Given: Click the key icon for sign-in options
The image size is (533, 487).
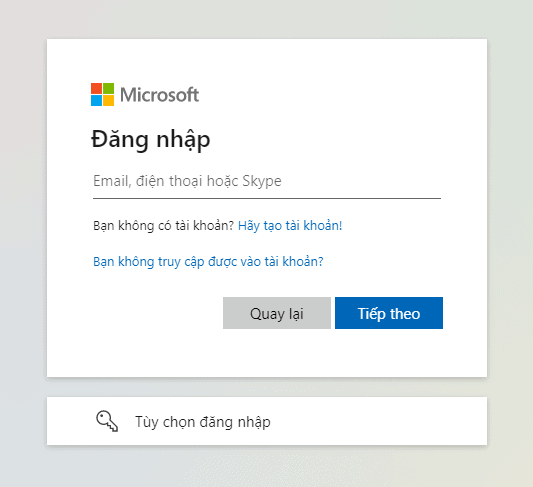Looking at the screenshot, I should pos(107,421).
